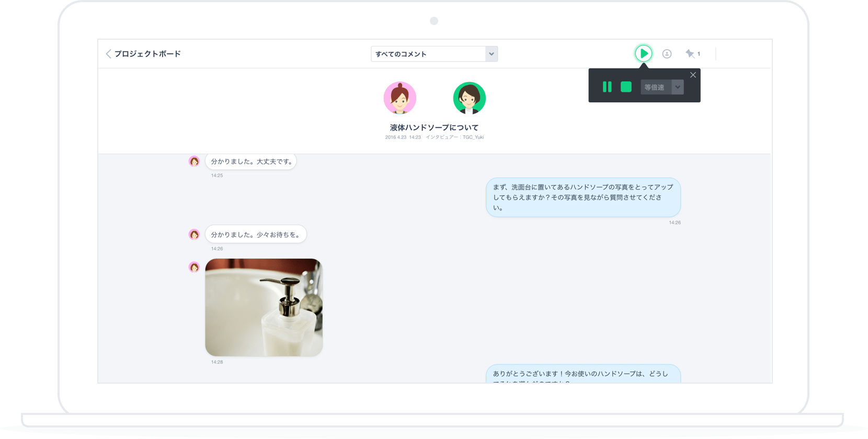Screen dimensions: 868x439
Task: Select message 分かりました。大丈夫です。
Action: (x=251, y=161)
